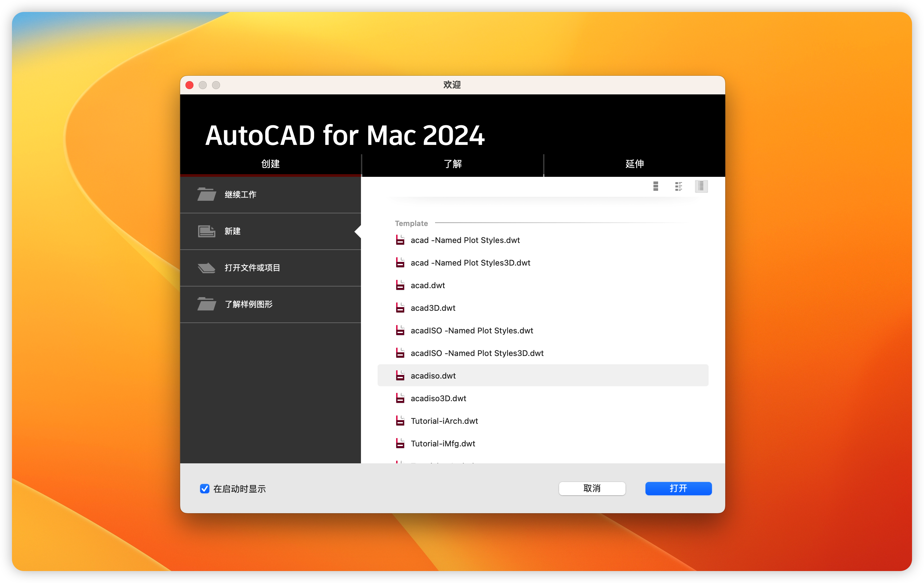Click the 取消 button
The image size is (924, 583).
click(x=592, y=489)
